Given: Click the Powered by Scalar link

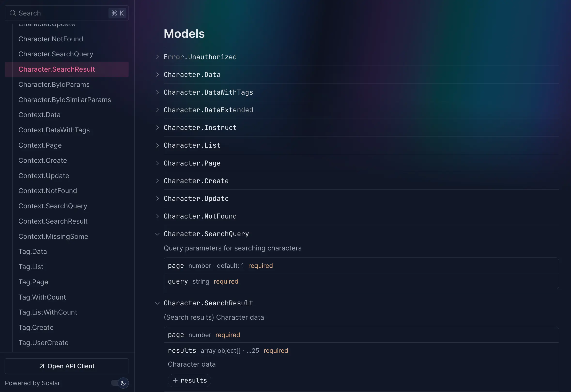Looking at the screenshot, I should (32, 383).
